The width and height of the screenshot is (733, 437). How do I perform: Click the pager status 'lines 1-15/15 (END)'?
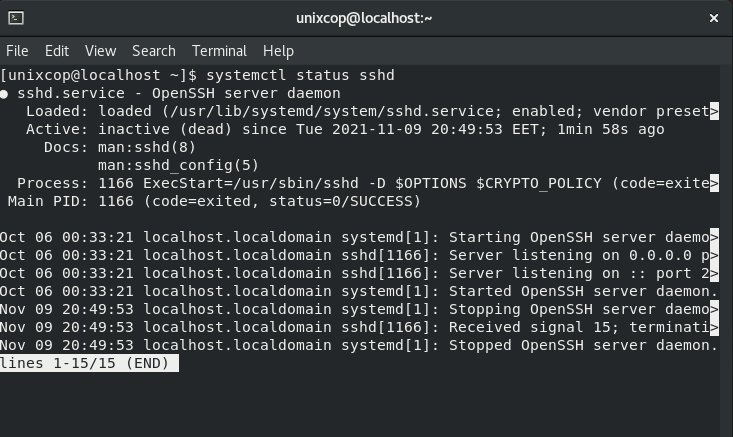click(89, 363)
